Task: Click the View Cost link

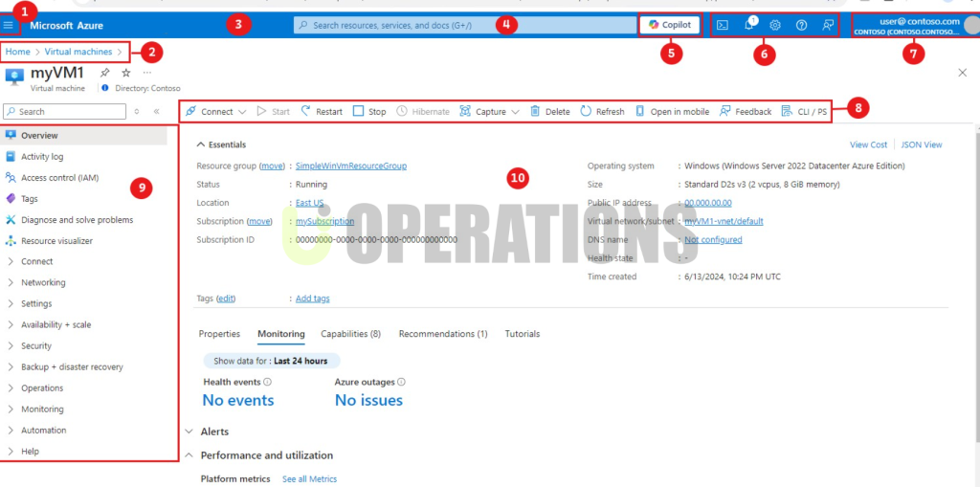Action: 868,144
